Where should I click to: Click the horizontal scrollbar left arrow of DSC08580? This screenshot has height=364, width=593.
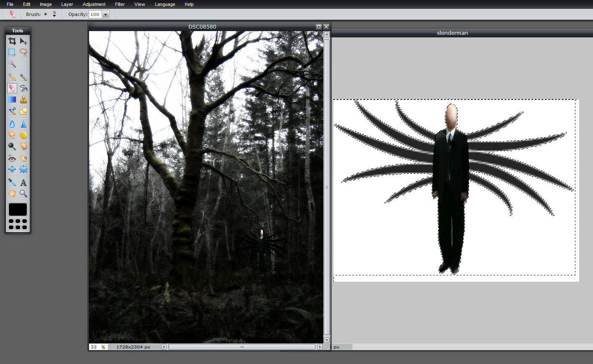(x=164, y=347)
